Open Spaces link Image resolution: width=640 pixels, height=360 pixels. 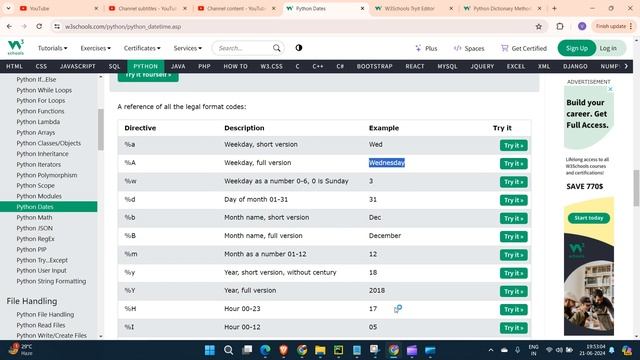click(469, 48)
